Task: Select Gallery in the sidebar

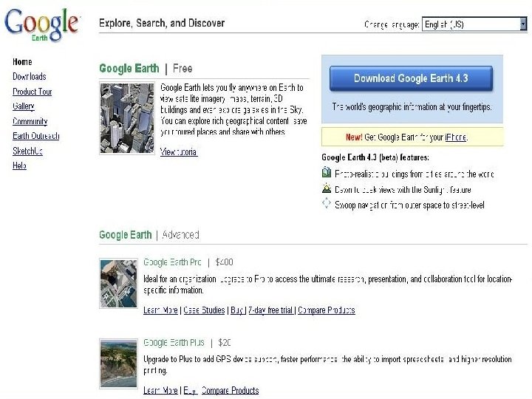Action: tap(23, 106)
